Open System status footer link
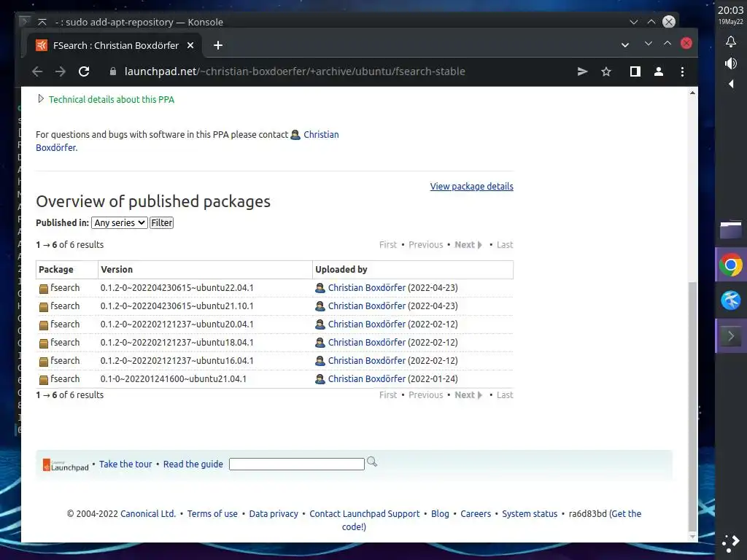Image resolution: width=747 pixels, height=560 pixels. coord(530,514)
